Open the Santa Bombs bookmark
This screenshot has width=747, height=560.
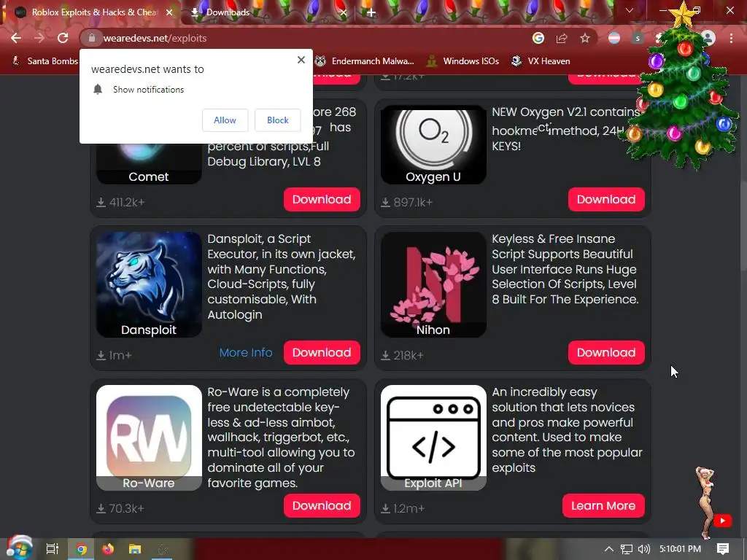point(44,61)
